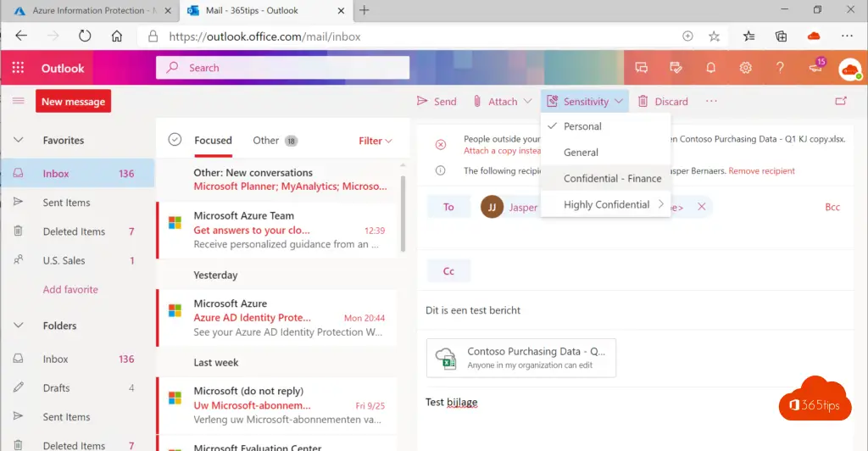The height and width of the screenshot is (451, 868).
Task: Open the Sensitivity dropdown
Action: 585,101
